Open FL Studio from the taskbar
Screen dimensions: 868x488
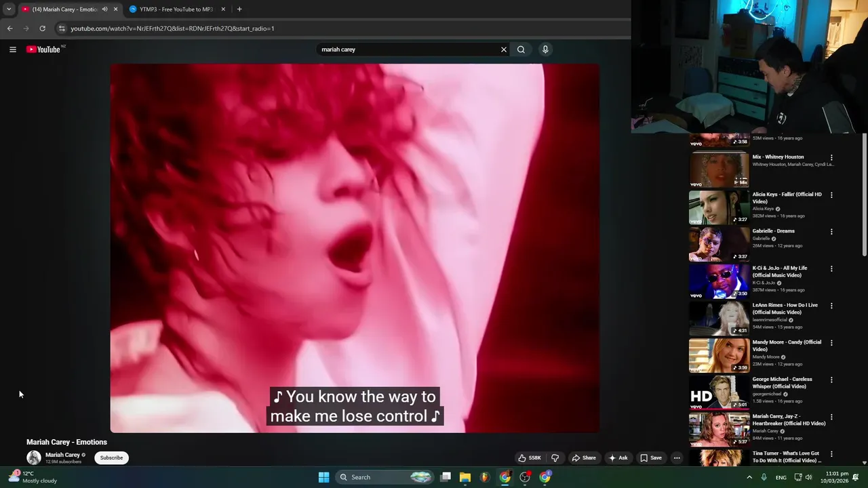(485, 477)
